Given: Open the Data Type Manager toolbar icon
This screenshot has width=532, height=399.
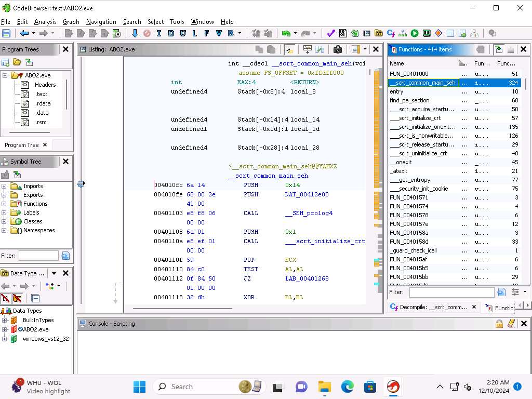Looking at the screenshot, I should click(x=379, y=33).
